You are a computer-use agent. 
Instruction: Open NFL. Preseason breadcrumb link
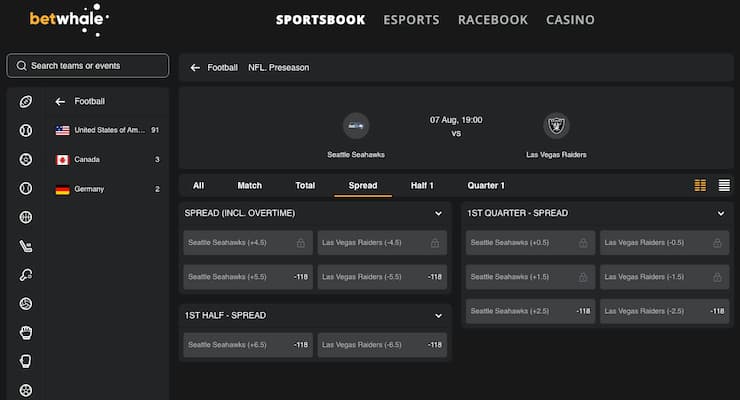(x=279, y=68)
